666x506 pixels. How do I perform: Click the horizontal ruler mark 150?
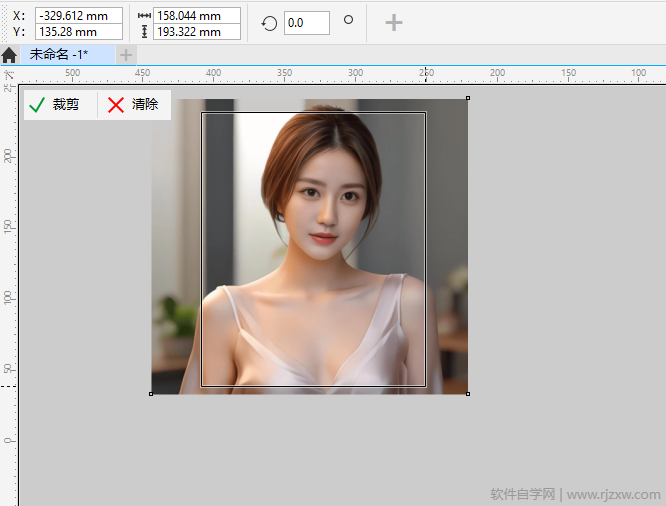pyautogui.click(x=568, y=73)
